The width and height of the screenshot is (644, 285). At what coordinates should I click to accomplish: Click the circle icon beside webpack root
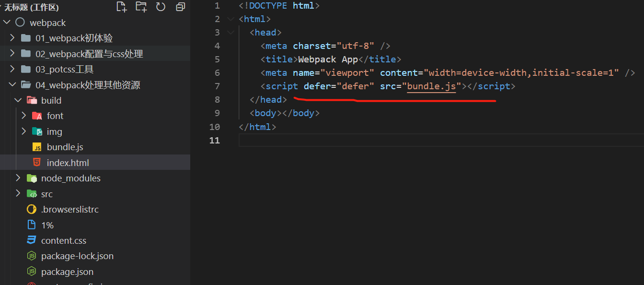[20, 23]
